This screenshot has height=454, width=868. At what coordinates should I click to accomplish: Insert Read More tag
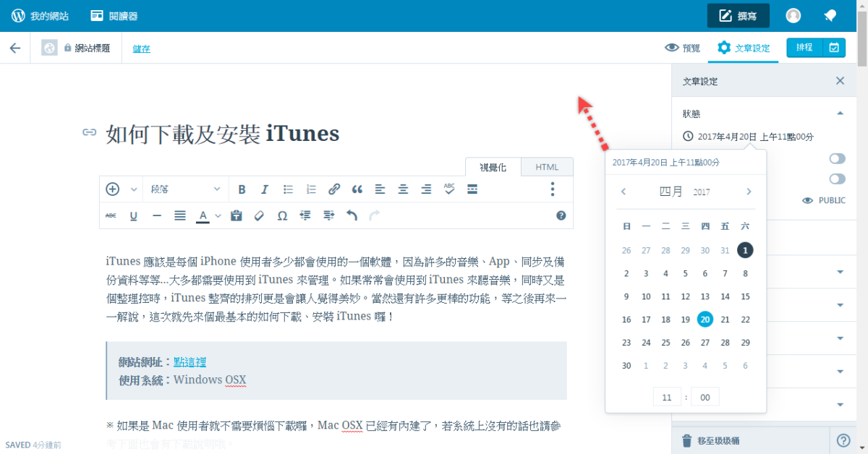coord(472,189)
